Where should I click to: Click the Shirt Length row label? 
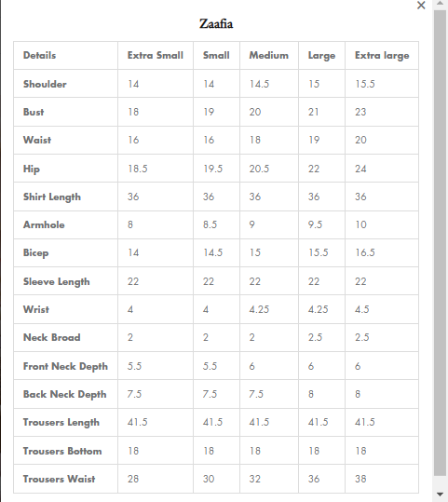coord(52,197)
